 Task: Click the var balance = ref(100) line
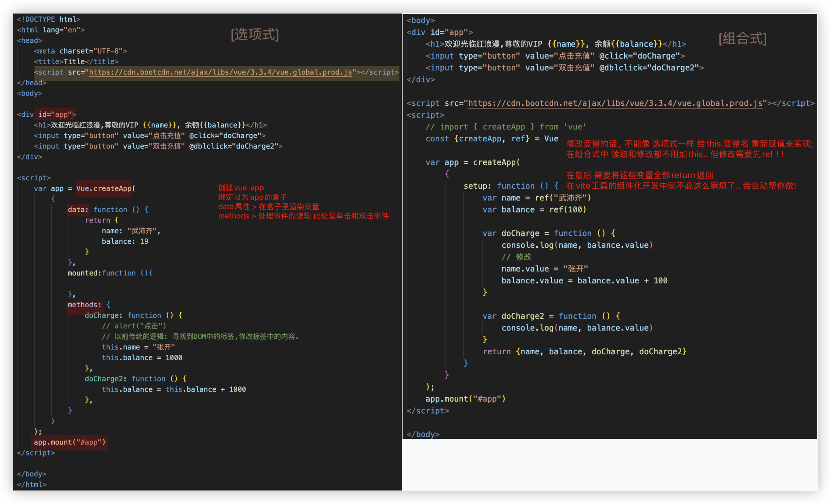tap(534, 210)
